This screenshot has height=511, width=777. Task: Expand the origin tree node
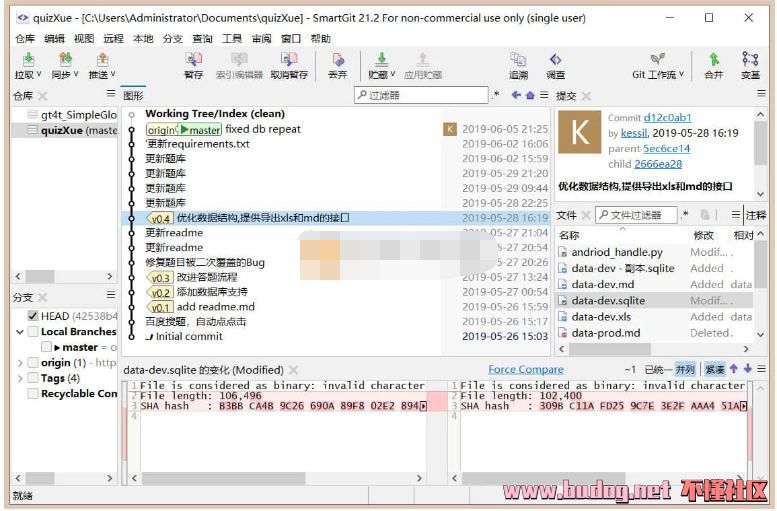click(20, 363)
